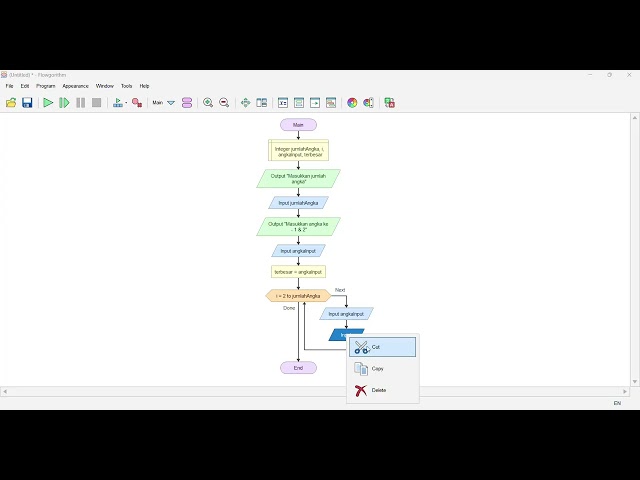The image size is (640, 480).
Task: Click the window layout panels icon
Action: (261, 102)
